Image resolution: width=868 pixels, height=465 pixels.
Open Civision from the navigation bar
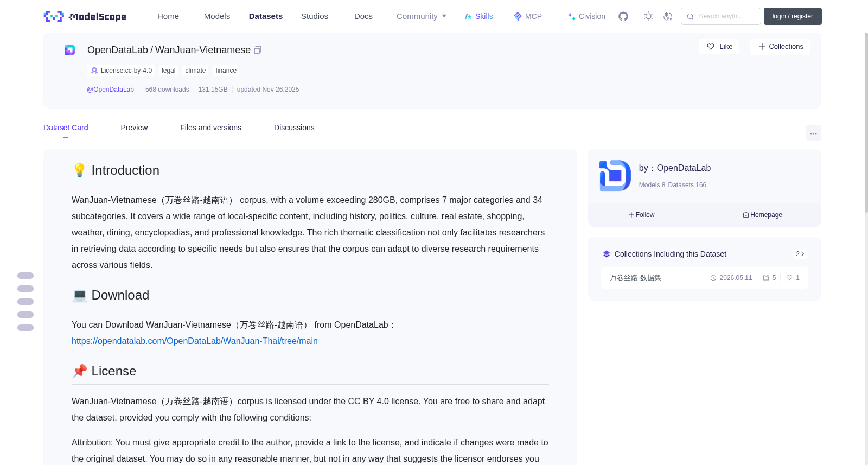point(586,16)
